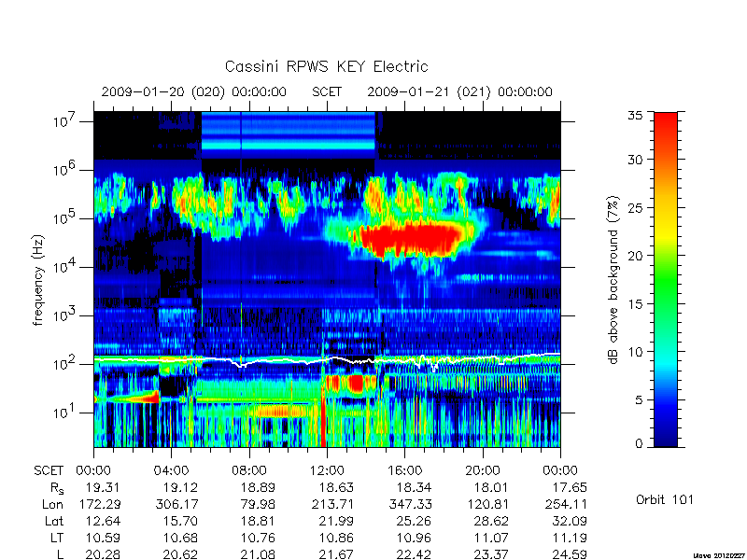Click the Rs value '17.65'
The height and width of the screenshot is (560, 747).
[x=570, y=487]
